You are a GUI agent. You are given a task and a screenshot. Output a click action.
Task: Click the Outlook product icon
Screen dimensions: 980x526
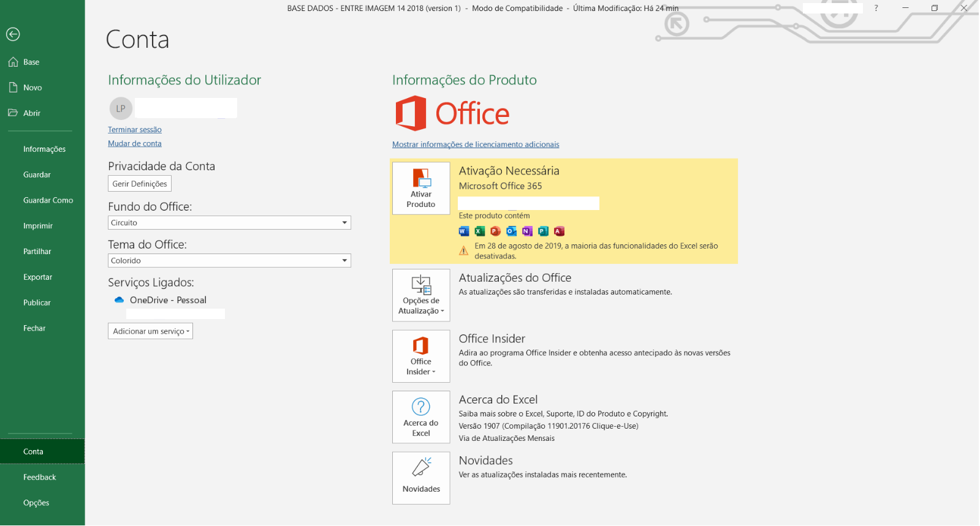512,231
